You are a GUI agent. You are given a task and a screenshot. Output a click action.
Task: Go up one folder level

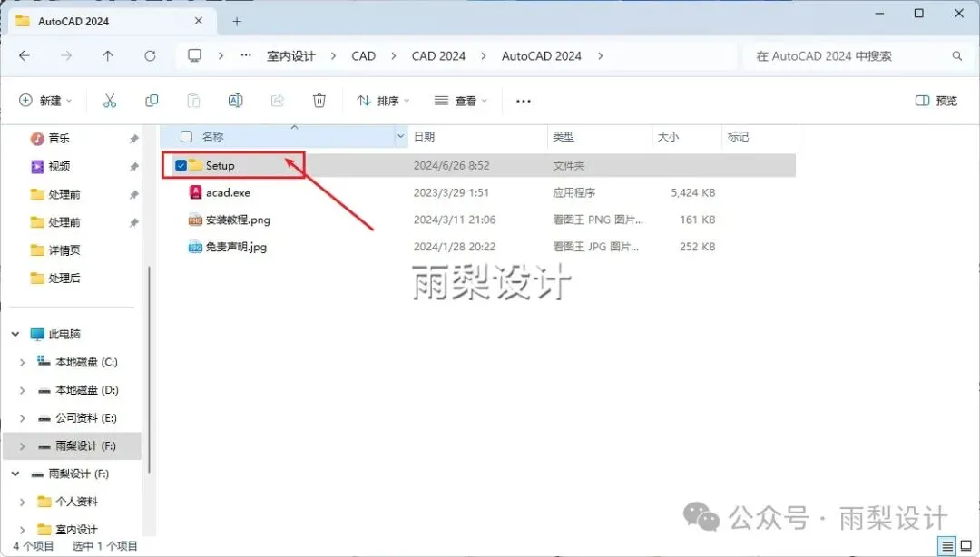107,55
